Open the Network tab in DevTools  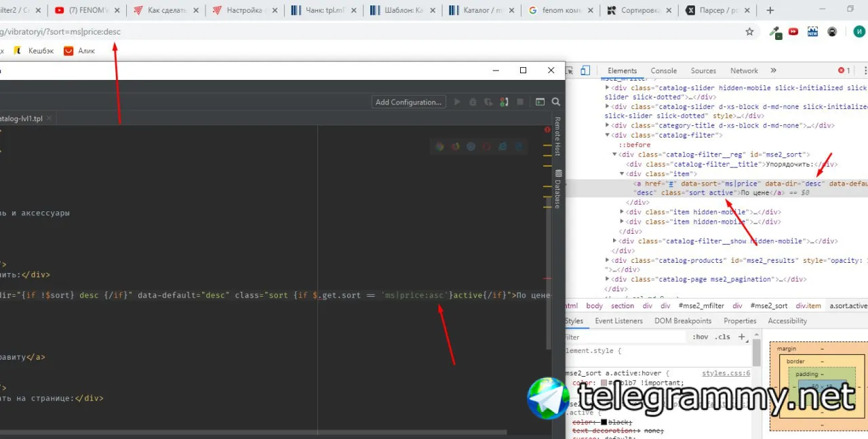point(744,70)
